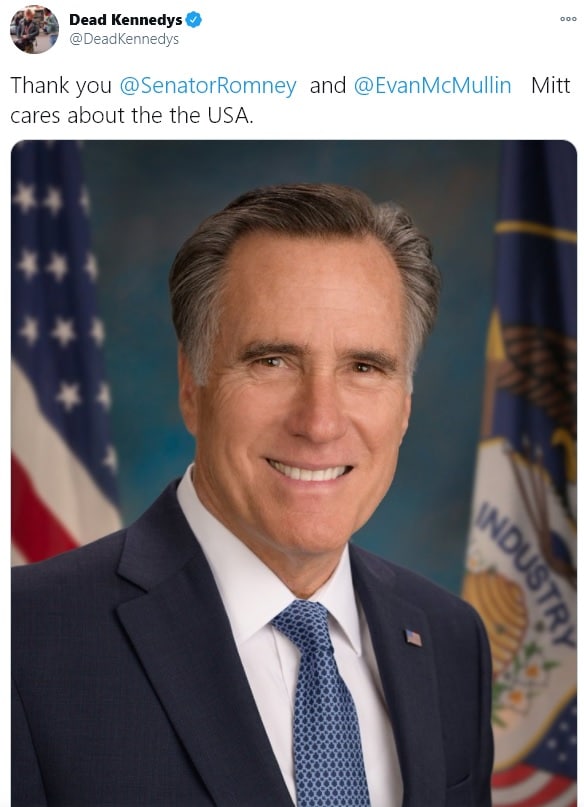The height and width of the screenshot is (807, 584).
Task: Click the tweet text 'cares about the the USA.'
Action: [x=132, y=115]
